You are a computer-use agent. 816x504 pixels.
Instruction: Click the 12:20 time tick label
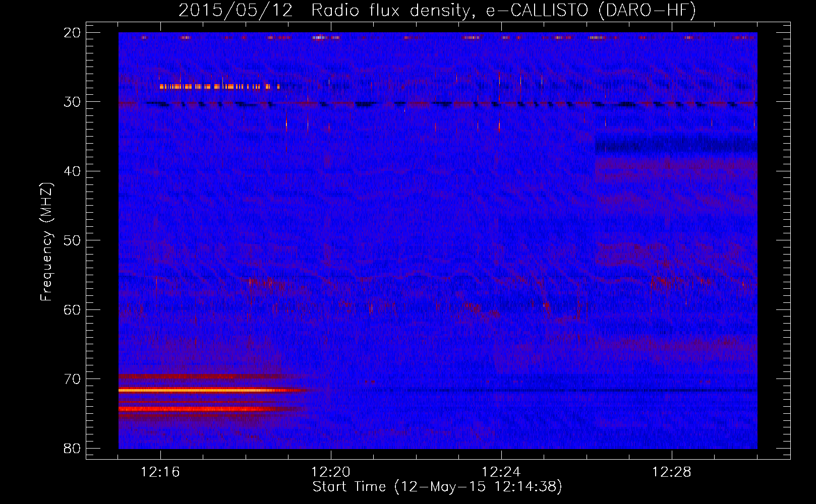[x=331, y=472]
